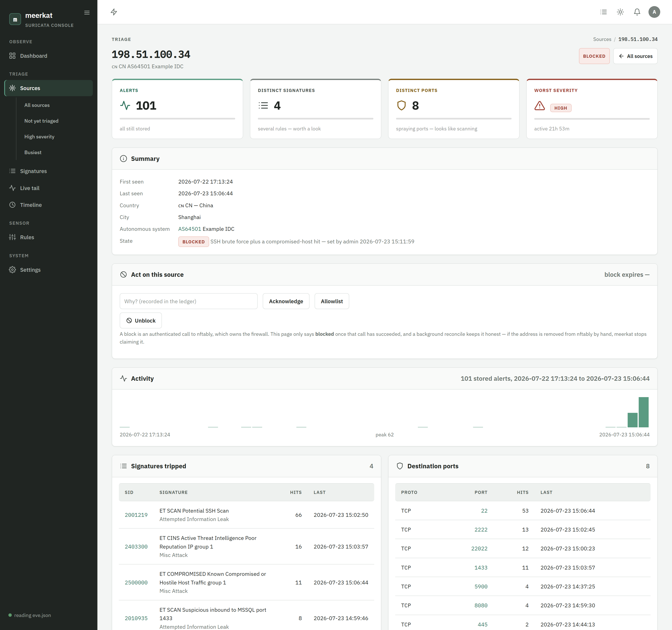
Task: Click the Activity pulse icon
Action: tap(123, 379)
